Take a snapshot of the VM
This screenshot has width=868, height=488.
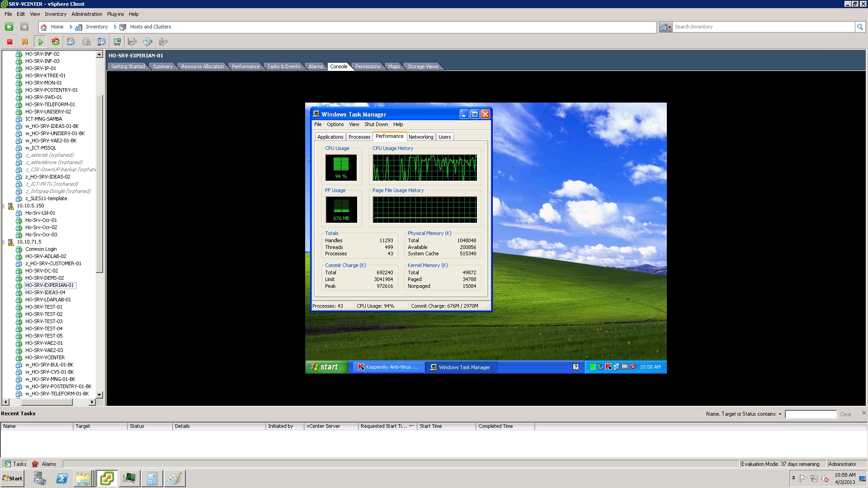point(71,42)
